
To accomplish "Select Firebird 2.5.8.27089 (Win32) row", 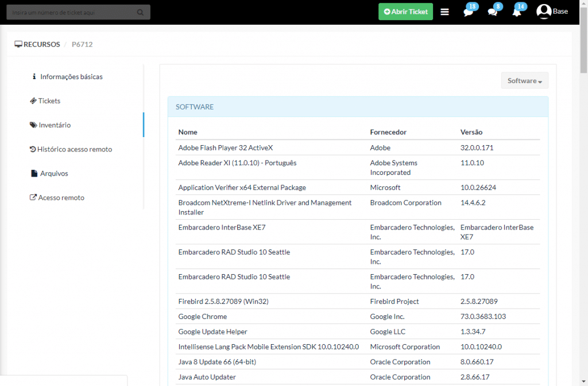I will pyautogui.click(x=358, y=301).
